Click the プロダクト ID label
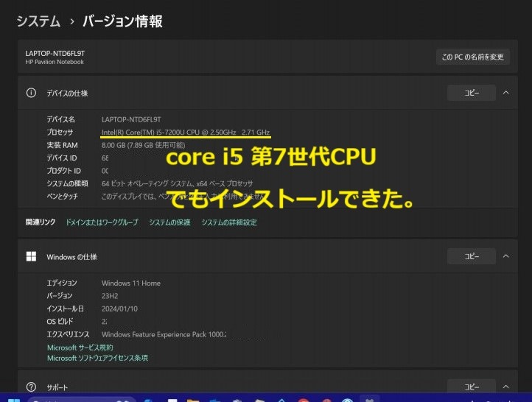 [64, 171]
